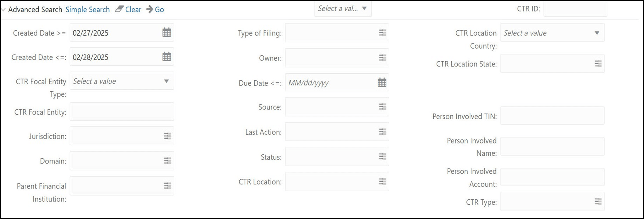
Task: Open calendar picker for Created Date >=
Action: (167, 32)
